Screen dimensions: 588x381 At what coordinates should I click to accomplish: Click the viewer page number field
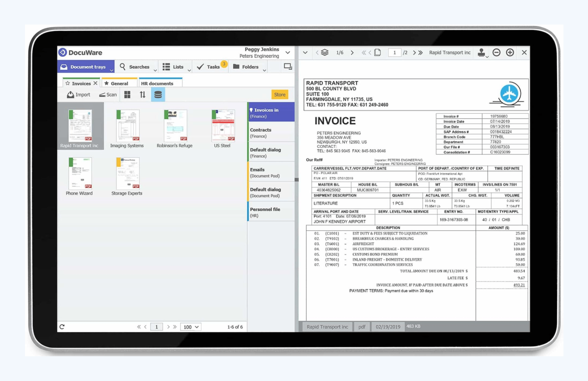(x=394, y=53)
